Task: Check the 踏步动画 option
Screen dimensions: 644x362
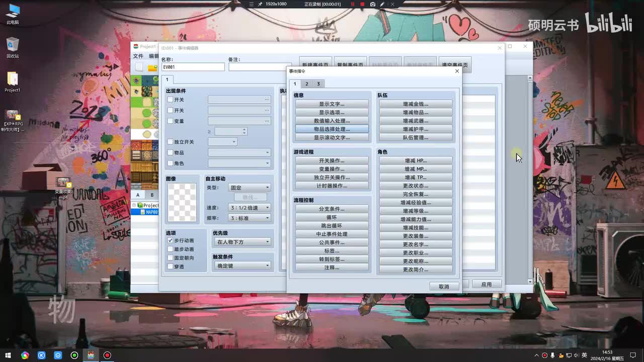Action: coord(170,249)
